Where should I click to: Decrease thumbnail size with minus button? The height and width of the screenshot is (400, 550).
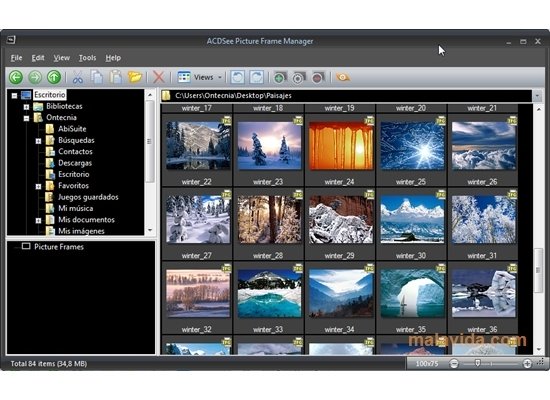pyautogui.click(x=454, y=364)
